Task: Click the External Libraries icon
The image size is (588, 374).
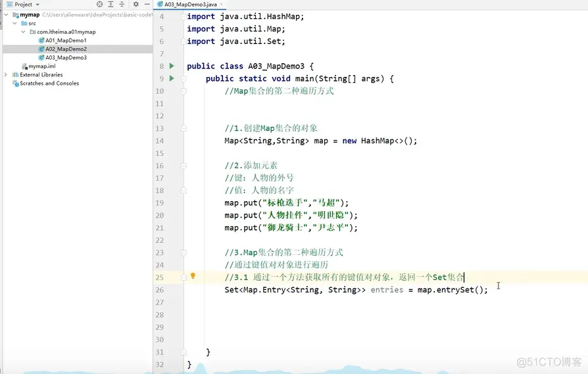Action: tap(16, 74)
